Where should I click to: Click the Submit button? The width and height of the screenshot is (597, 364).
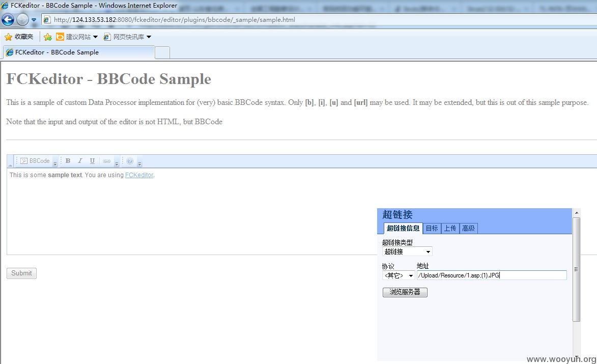[x=22, y=273]
